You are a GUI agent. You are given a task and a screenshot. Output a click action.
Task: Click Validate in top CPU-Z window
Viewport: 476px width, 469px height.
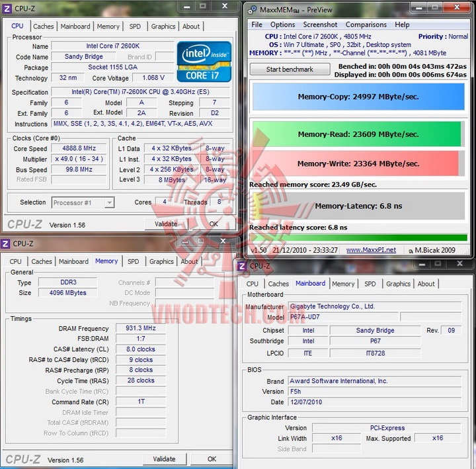click(x=166, y=224)
